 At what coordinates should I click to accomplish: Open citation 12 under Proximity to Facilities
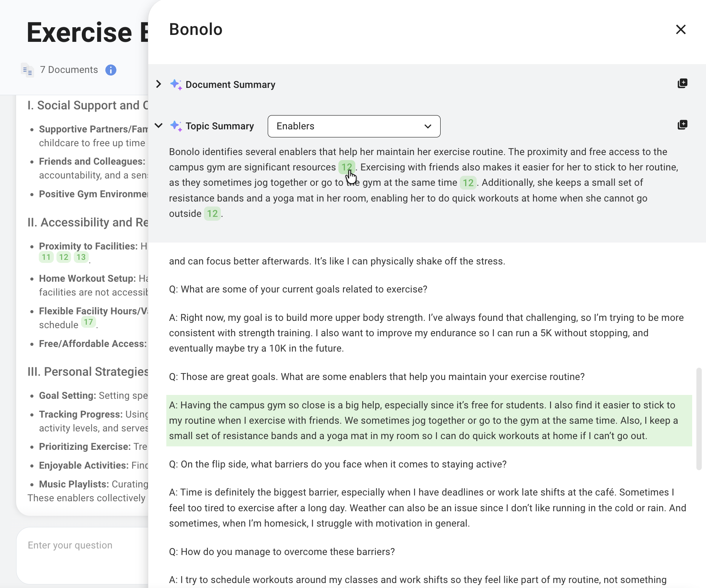(x=64, y=257)
